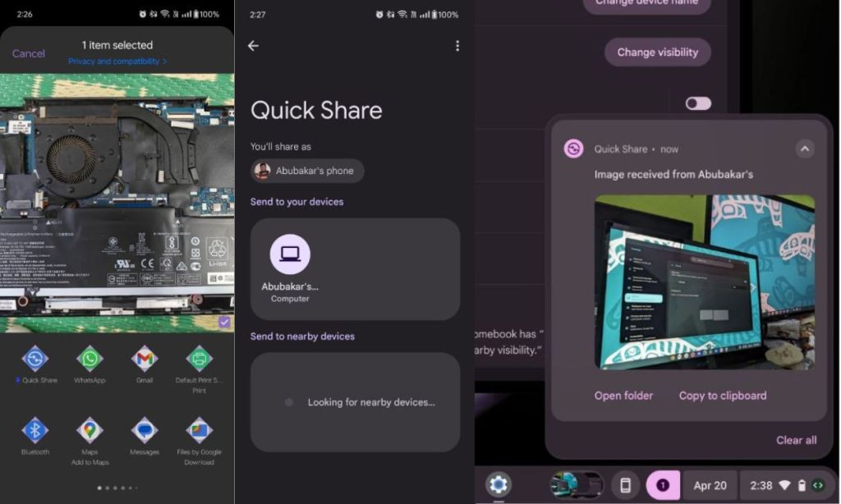The image size is (841, 504).
Task: Tap 'Looking for nearby devices...' text
Action: click(x=371, y=402)
